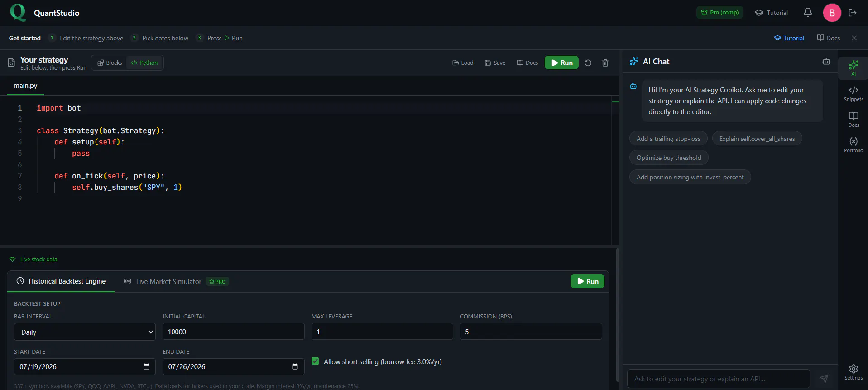The height and width of the screenshot is (390, 868).
Task: Switch editor to Blocks mode
Action: pos(110,63)
